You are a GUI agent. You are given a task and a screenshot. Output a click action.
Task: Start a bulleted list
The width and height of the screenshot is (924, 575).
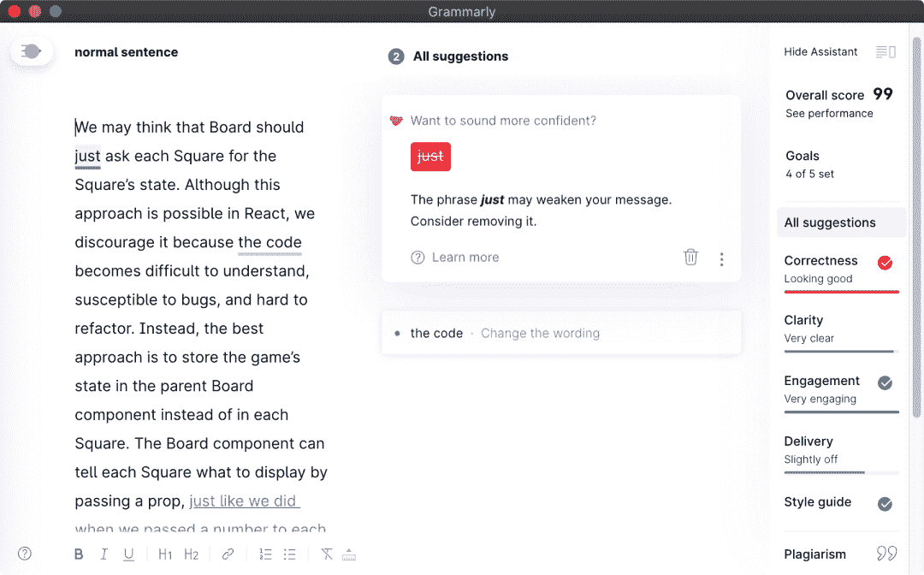[x=290, y=554]
